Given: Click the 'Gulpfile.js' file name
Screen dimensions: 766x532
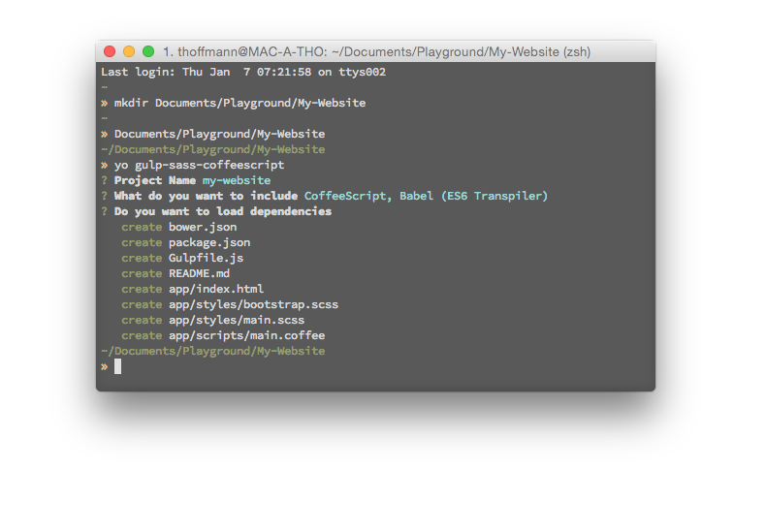Looking at the screenshot, I should [x=207, y=258].
